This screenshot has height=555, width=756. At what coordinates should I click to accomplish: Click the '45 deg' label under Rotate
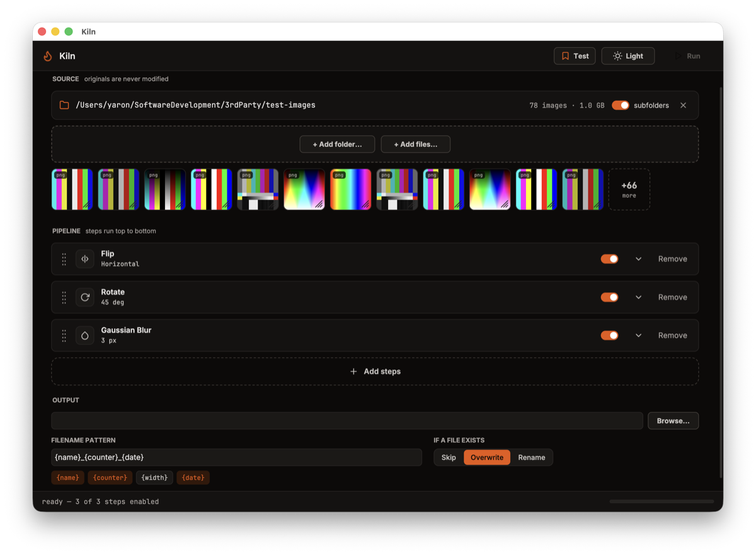pyautogui.click(x=113, y=302)
